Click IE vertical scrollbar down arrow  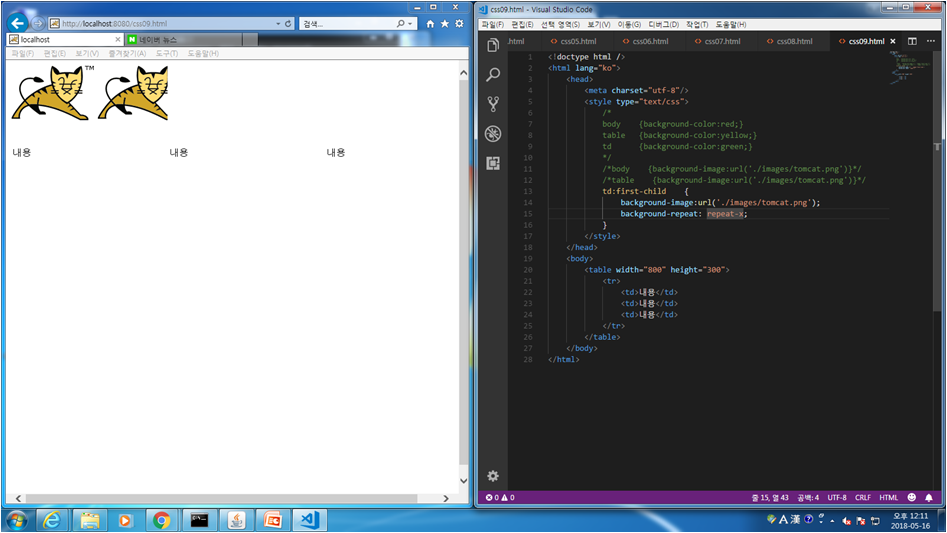coord(463,481)
